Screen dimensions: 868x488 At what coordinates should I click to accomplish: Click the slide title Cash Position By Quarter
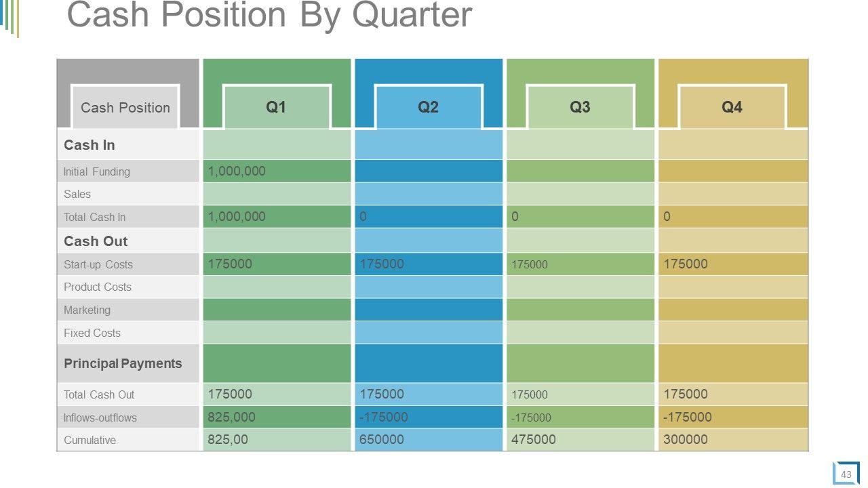click(269, 15)
